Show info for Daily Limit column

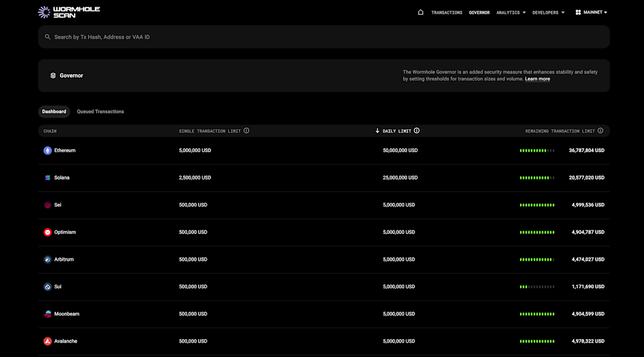416,131
